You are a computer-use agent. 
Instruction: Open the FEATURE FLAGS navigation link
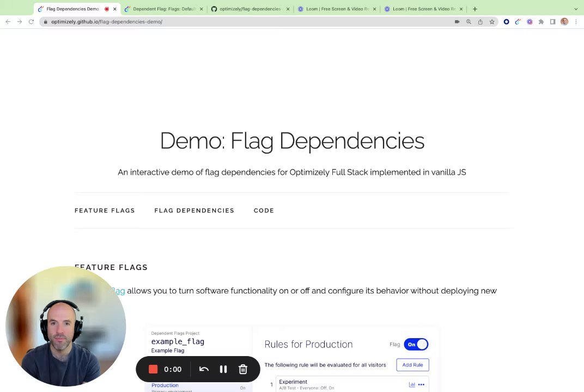click(x=105, y=210)
